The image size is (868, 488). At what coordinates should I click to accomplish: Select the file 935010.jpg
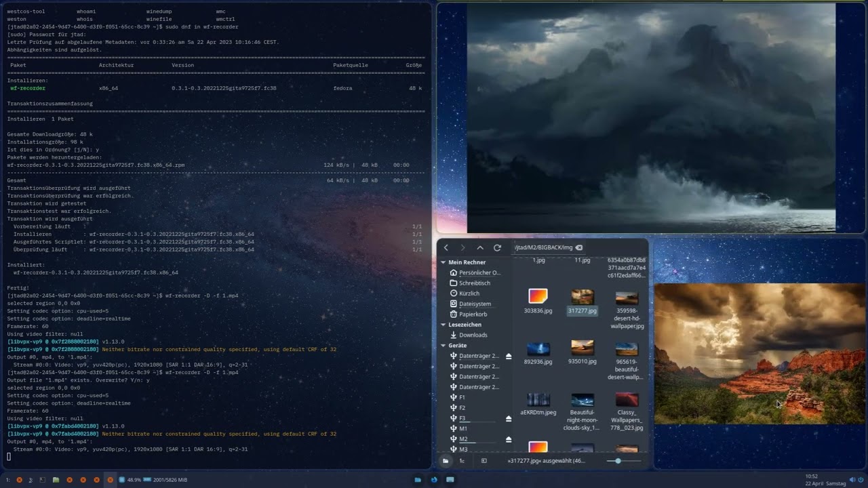click(x=582, y=353)
